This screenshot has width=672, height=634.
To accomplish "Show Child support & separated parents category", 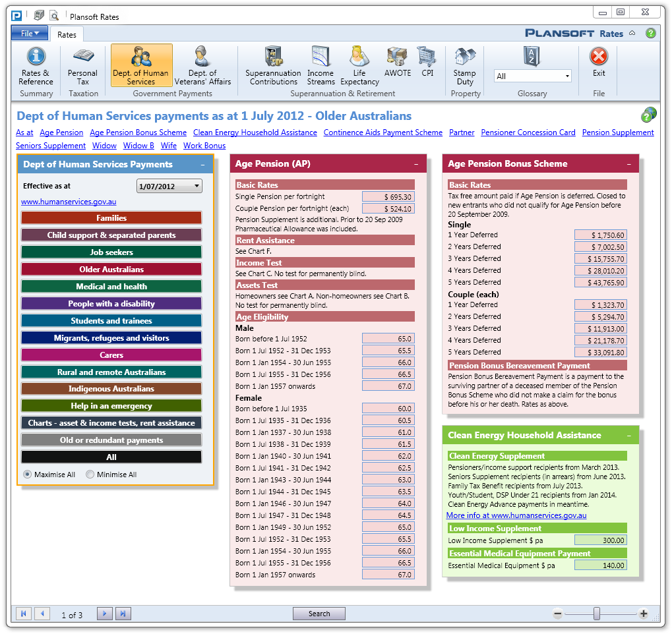I will 111,235.
